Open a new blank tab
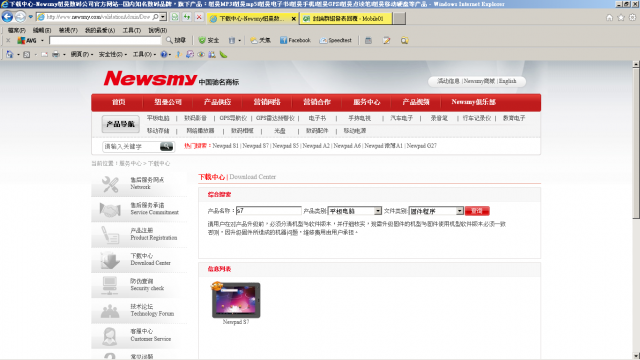The height and width of the screenshot is (360, 640). 400,18
